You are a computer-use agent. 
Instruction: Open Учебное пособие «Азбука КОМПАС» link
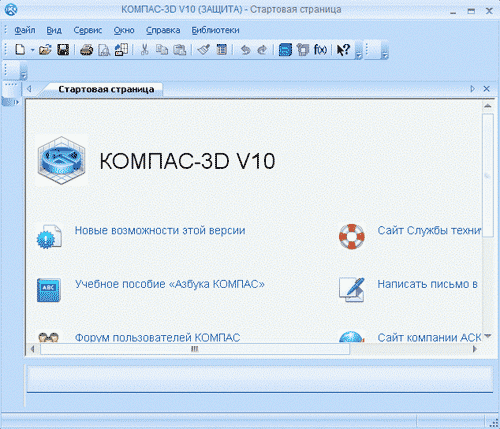(170, 284)
